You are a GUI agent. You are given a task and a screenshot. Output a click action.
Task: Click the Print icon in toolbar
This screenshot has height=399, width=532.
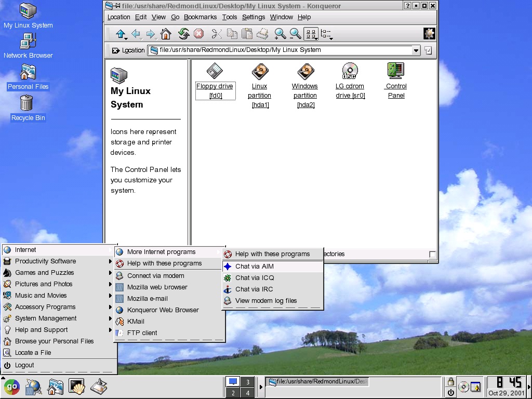pos(262,34)
